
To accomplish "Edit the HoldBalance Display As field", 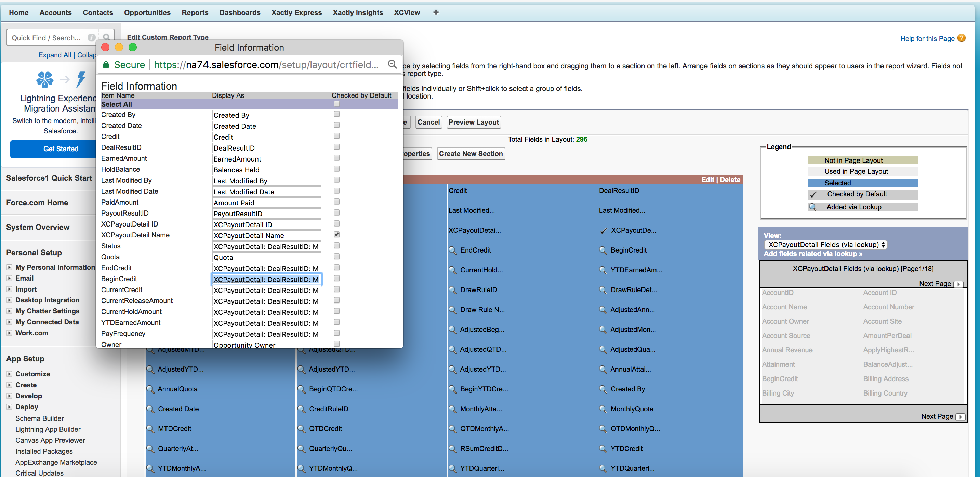I will click(x=266, y=170).
